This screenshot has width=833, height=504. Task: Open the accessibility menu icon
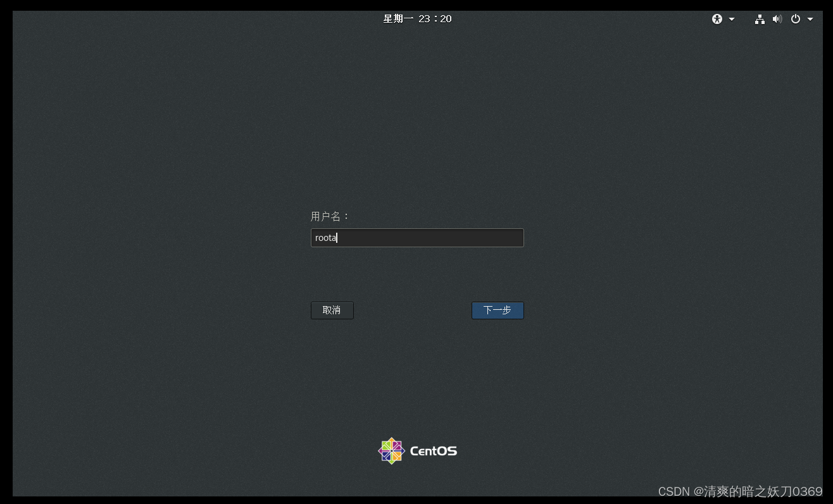(717, 19)
